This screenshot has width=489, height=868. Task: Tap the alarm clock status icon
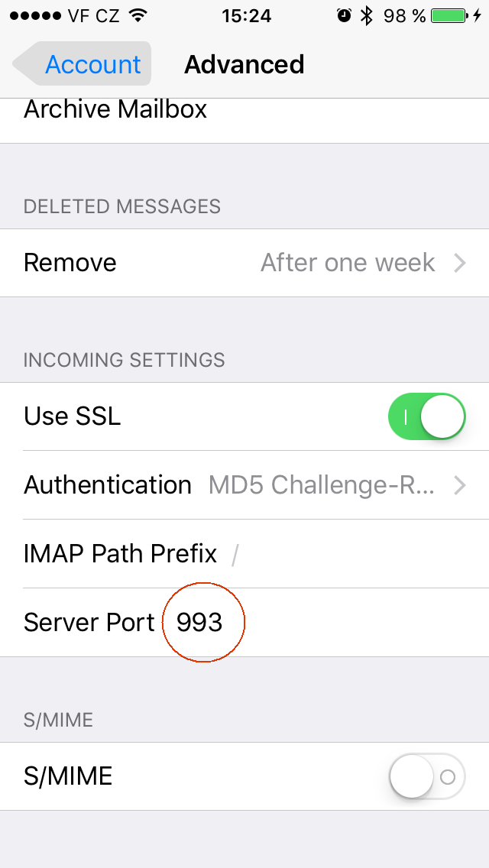344,15
